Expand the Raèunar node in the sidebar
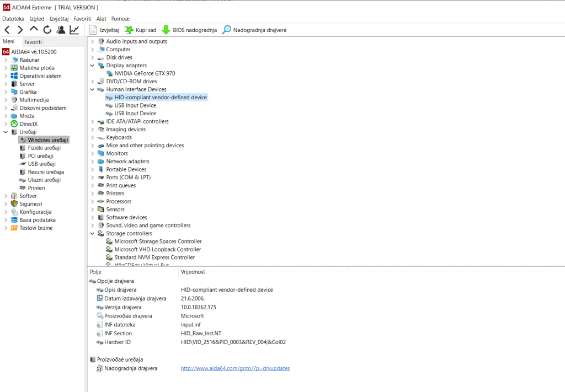Screen dimensions: 565x392 [x=6, y=60]
